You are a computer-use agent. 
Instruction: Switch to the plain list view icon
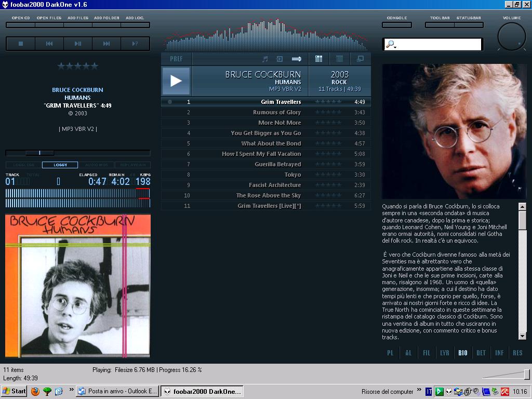pos(339,59)
